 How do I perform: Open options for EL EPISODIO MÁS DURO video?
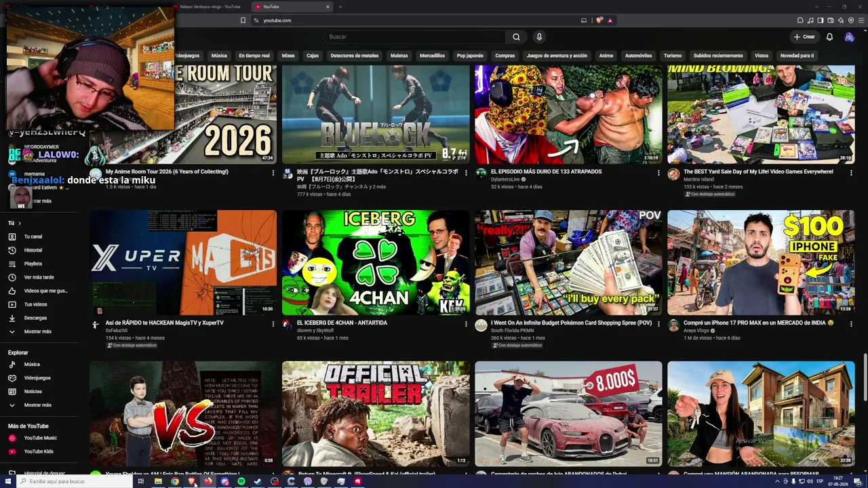click(658, 173)
